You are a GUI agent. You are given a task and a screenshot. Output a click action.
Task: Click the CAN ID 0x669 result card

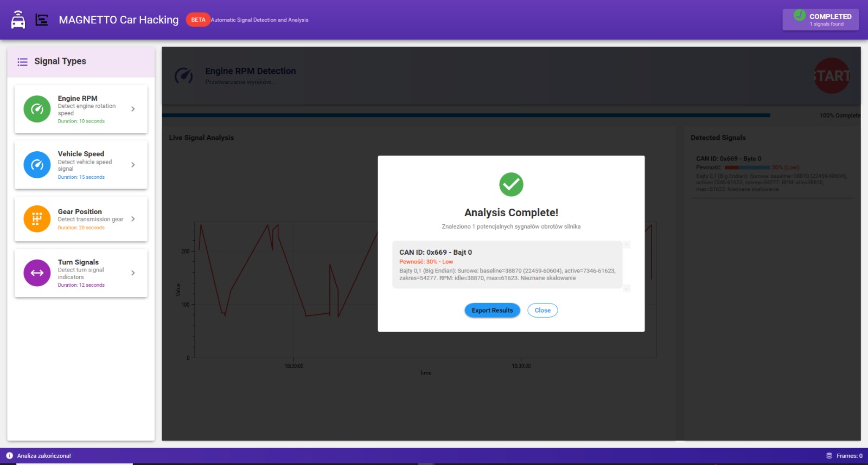click(507, 264)
